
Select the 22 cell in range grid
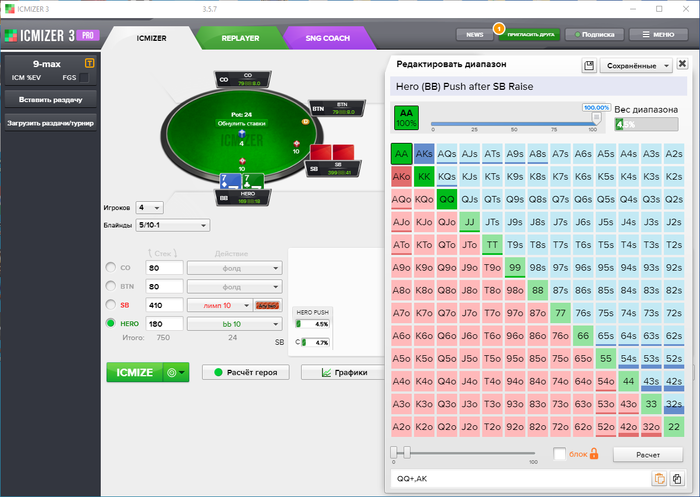[x=674, y=426]
